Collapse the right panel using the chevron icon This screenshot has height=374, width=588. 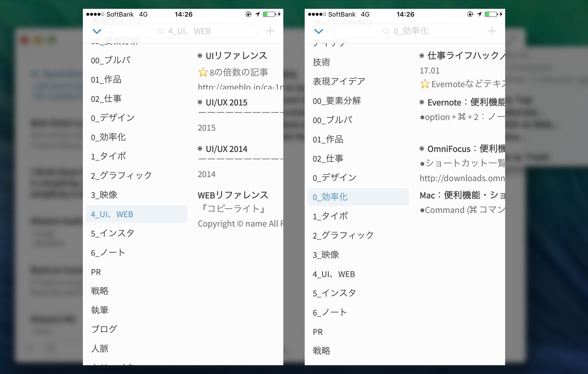319,31
